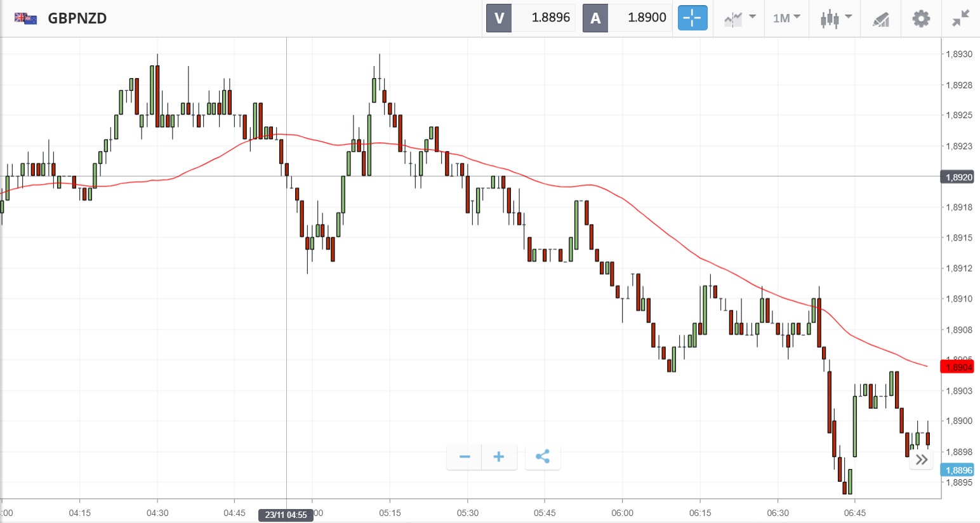
Task: Click the 06:00 time axis label
Action: 622,513
